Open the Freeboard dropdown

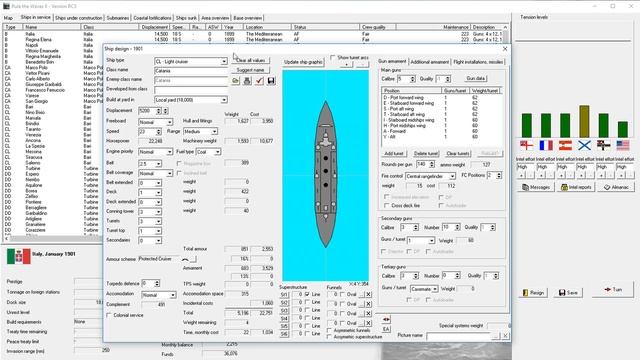pos(169,122)
